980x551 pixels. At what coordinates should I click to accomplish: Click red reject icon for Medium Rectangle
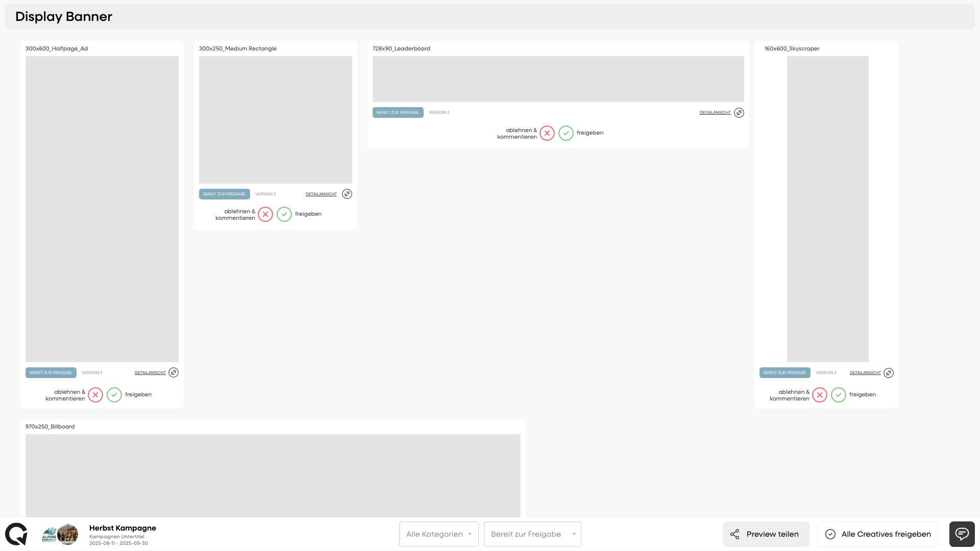point(265,214)
